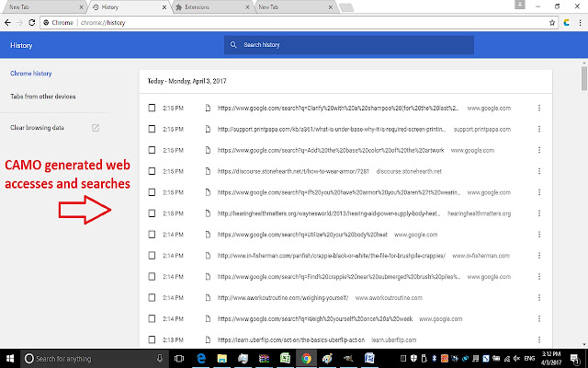Open the user profile icon in title bar
This screenshot has width=588, height=368.
519,5
